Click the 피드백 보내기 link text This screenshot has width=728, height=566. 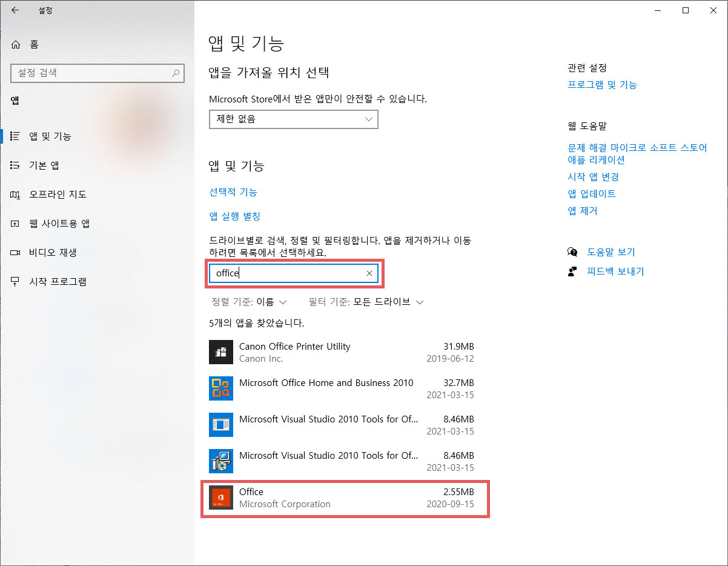tap(615, 271)
